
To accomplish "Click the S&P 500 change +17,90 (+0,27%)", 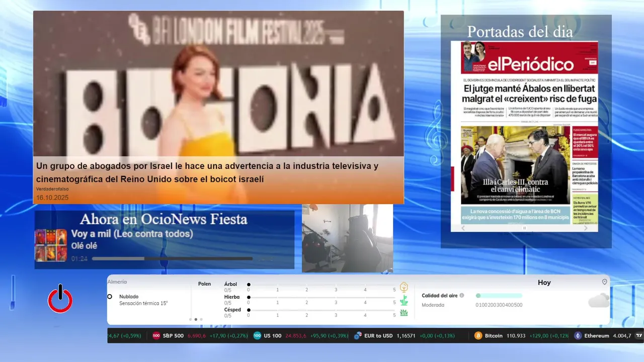I will (229, 335).
